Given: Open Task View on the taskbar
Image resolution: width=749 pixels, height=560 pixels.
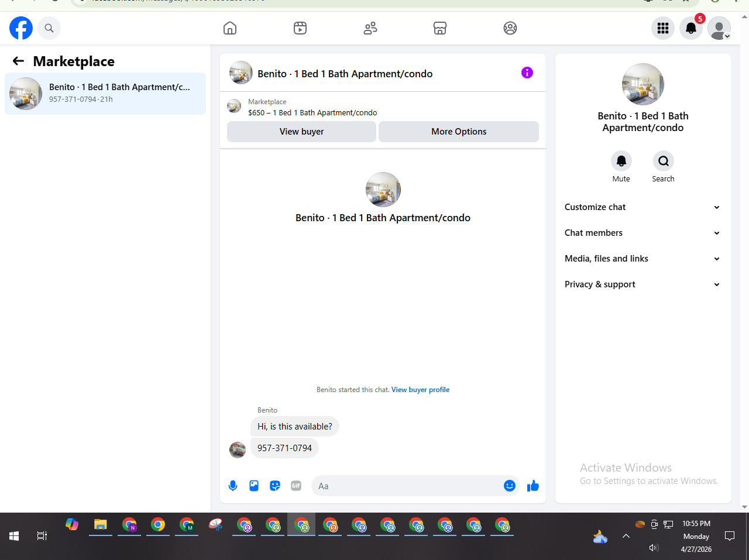Looking at the screenshot, I should click(x=42, y=536).
